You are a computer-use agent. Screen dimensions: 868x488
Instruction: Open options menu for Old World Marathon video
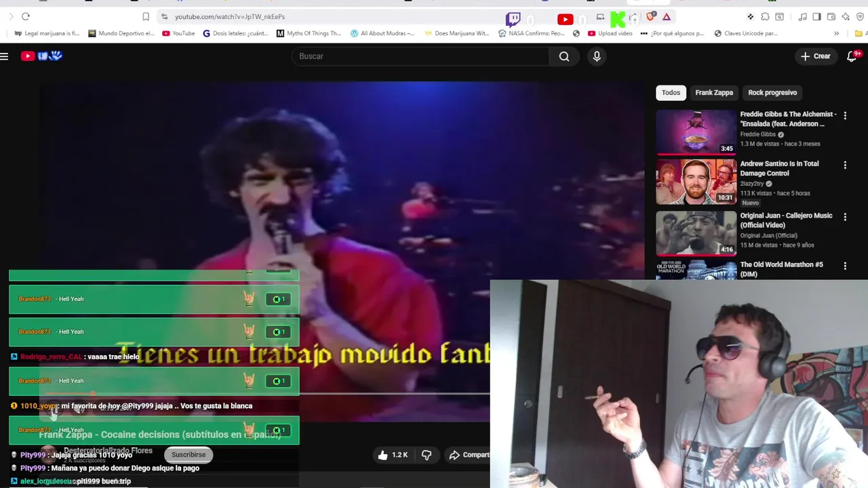[x=845, y=266]
